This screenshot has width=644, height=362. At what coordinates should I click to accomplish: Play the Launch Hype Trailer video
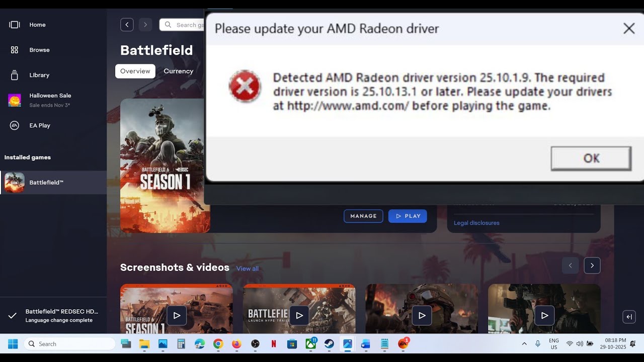pos(299,315)
